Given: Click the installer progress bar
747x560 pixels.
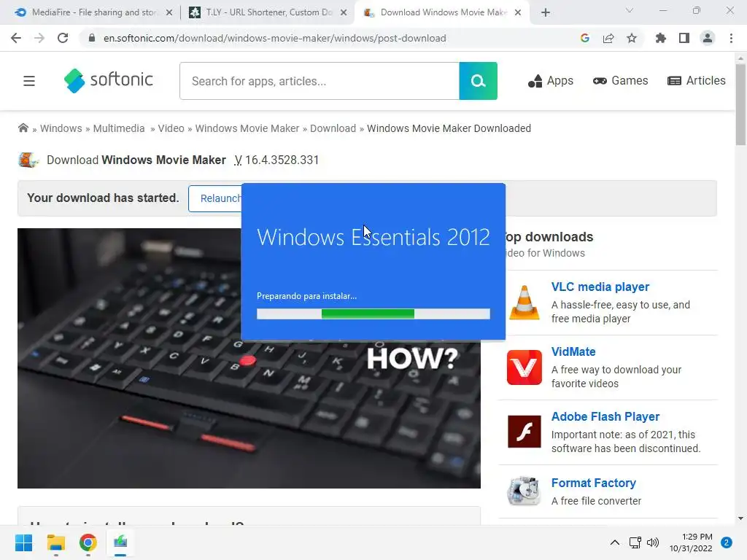Looking at the screenshot, I should click(373, 314).
